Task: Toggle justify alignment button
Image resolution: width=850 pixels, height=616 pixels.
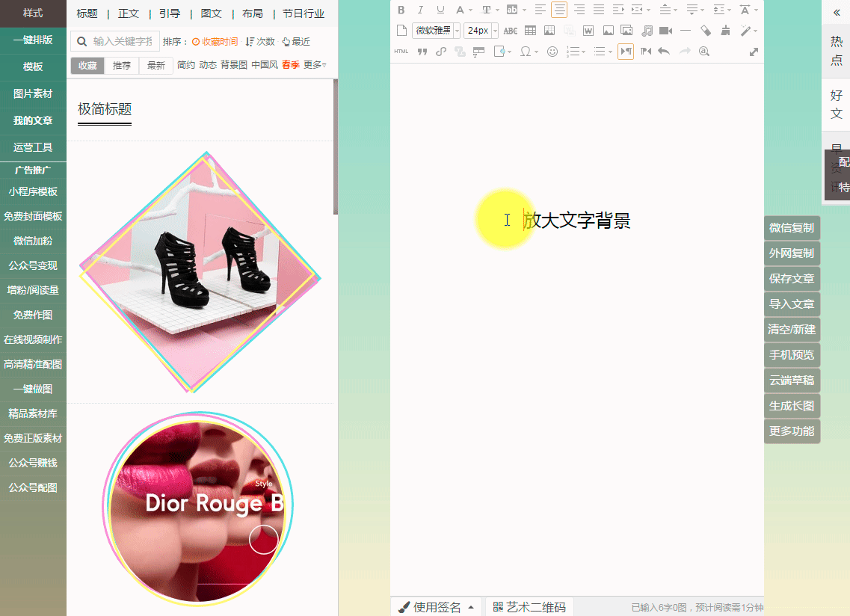Action: tap(599, 10)
